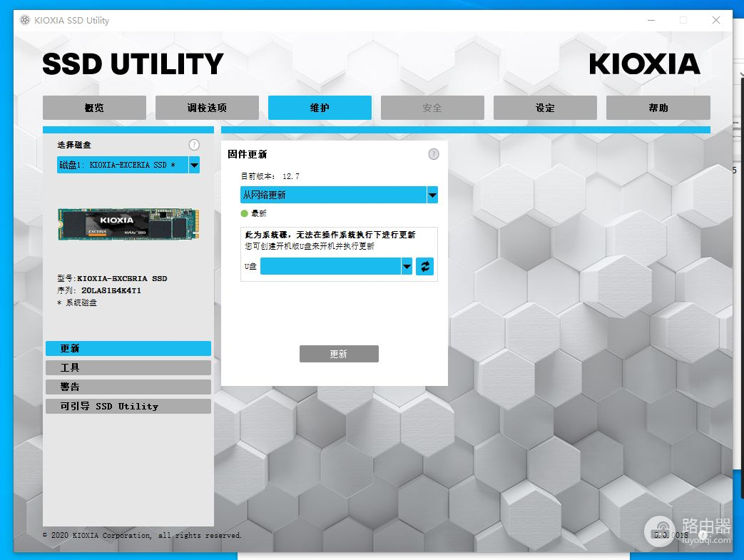Expand the 从网络更新 dropdown arrow
This screenshot has height=560, width=744.
tap(432, 195)
